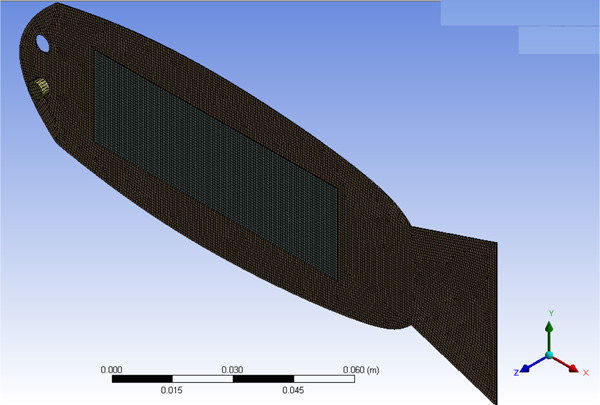Click the green Y axis arrow on triad
This screenshot has width=600, height=405.
click(x=549, y=336)
